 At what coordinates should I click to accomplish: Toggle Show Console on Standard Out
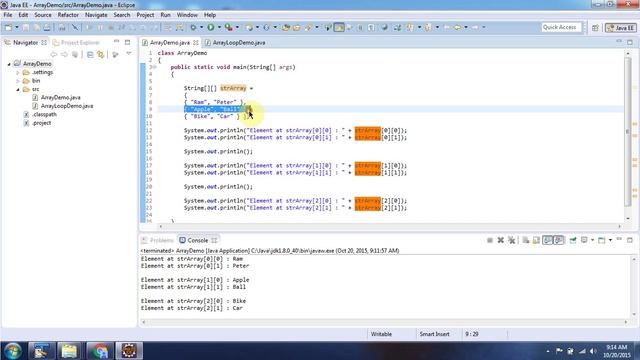click(547, 240)
